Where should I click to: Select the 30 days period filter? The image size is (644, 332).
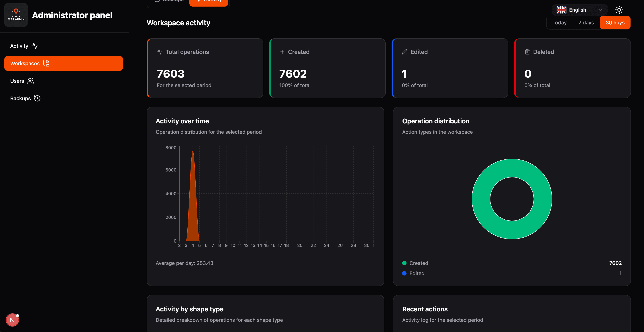coord(615,23)
